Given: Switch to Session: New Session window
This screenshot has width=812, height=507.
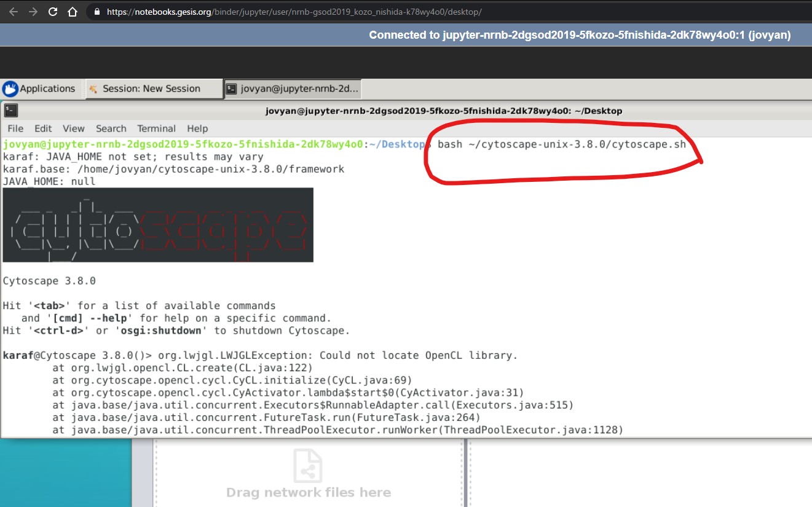Looking at the screenshot, I should pyautogui.click(x=154, y=88).
